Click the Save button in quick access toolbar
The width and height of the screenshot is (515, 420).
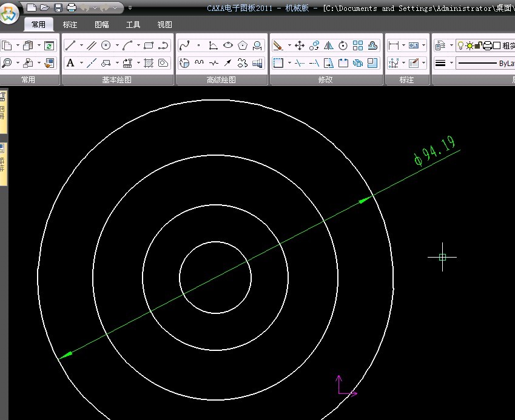coord(58,8)
